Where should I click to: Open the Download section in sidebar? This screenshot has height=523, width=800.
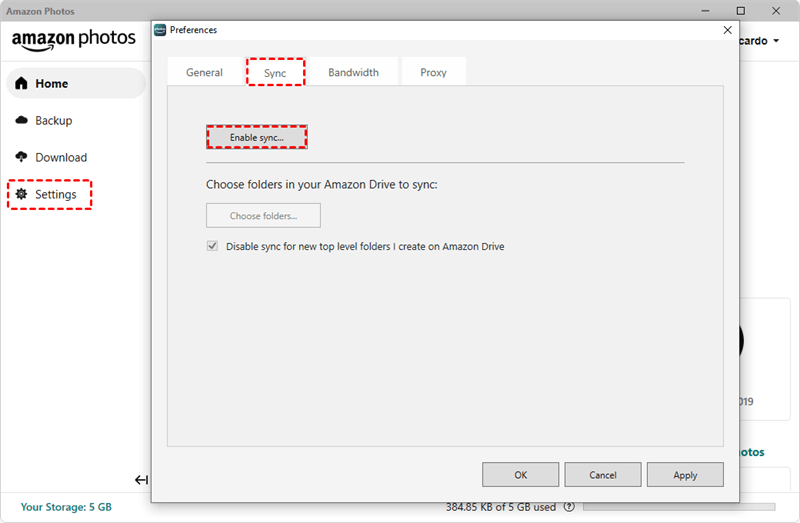[x=52, y=157]
